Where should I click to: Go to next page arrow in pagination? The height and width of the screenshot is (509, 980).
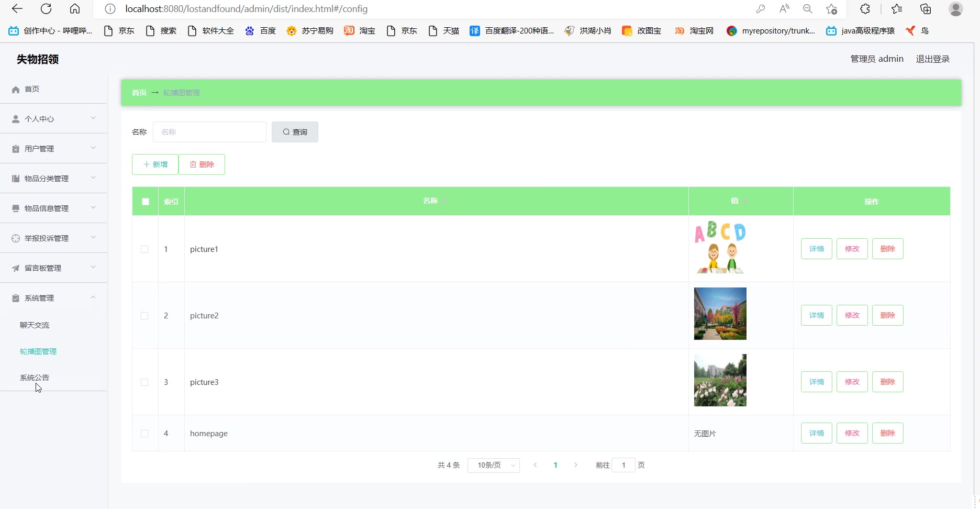(x=576, y=465)
